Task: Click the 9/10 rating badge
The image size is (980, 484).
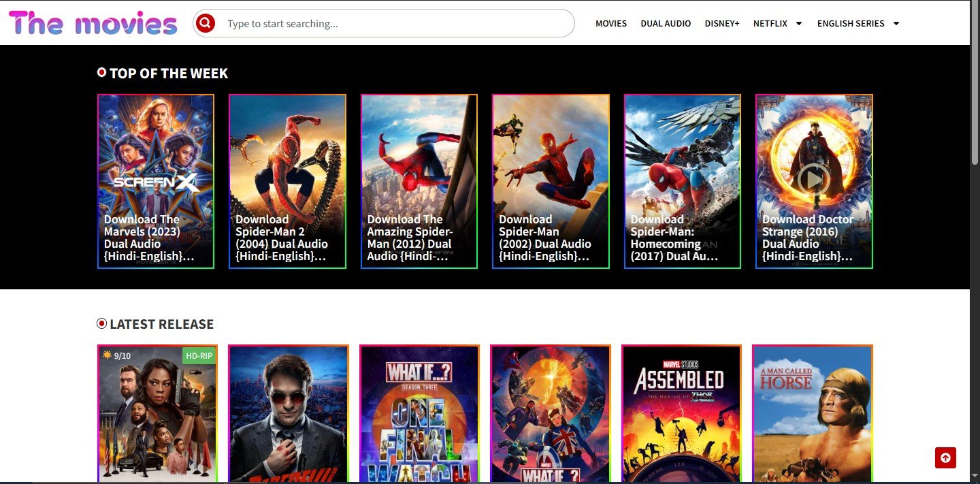Action: coord(116,355)
